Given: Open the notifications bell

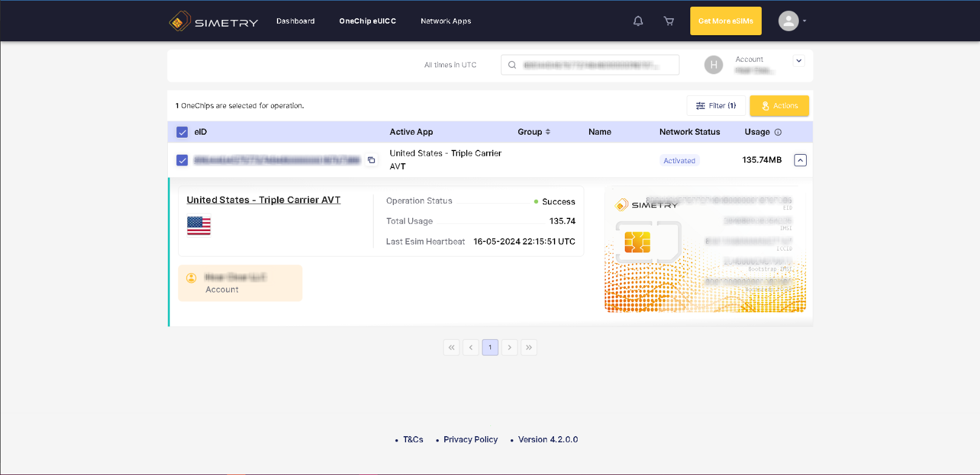Looking at the screenshot, I should (x=638, y=21).
